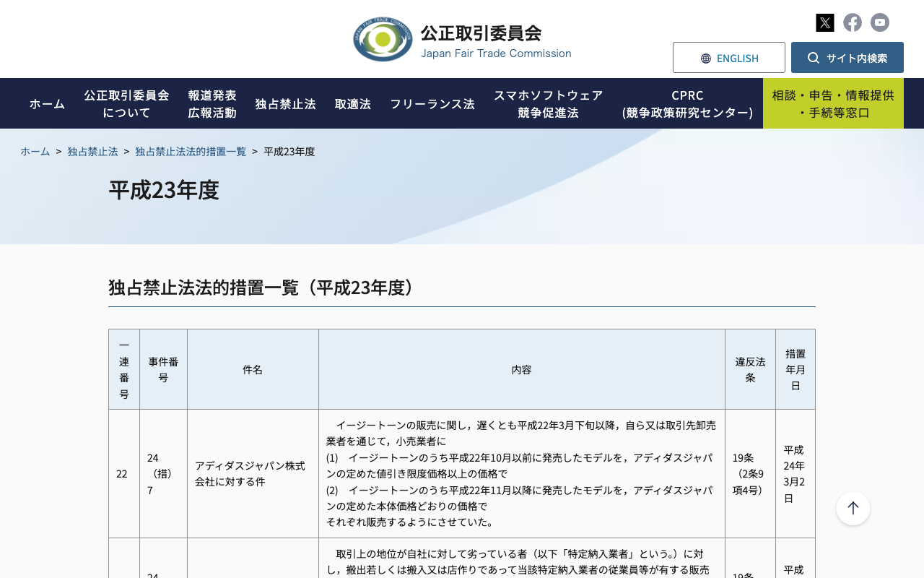Open the X (Twitter) social icon
924x578 pixels.
825,22
